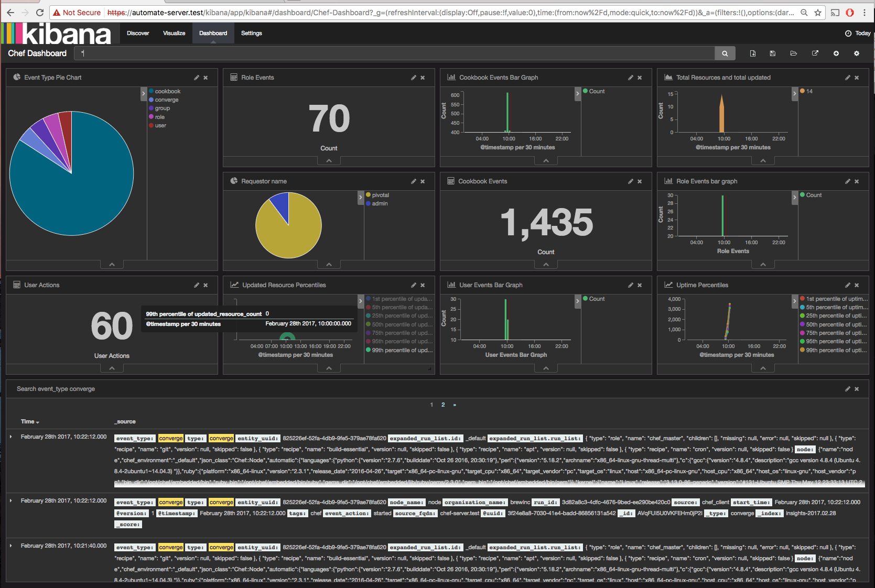Click the Load Saved Dashboard icon
The height and width of the screenshot is (588, 875).
pyautogui.click(x=793, y=53)
